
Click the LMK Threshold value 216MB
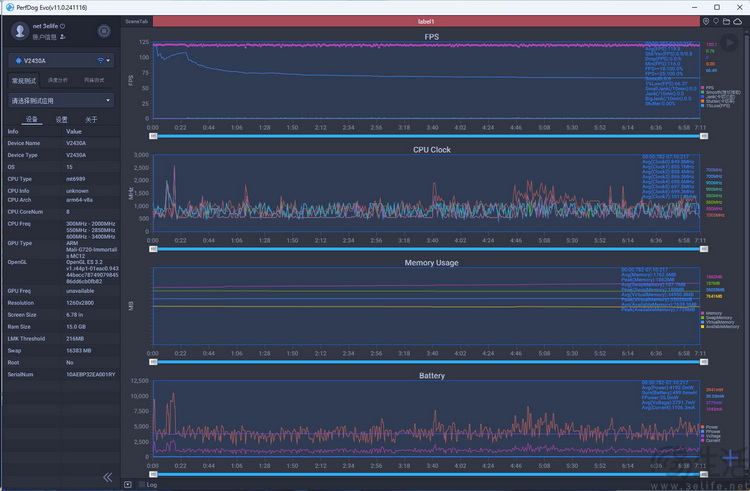coord(75,338)
